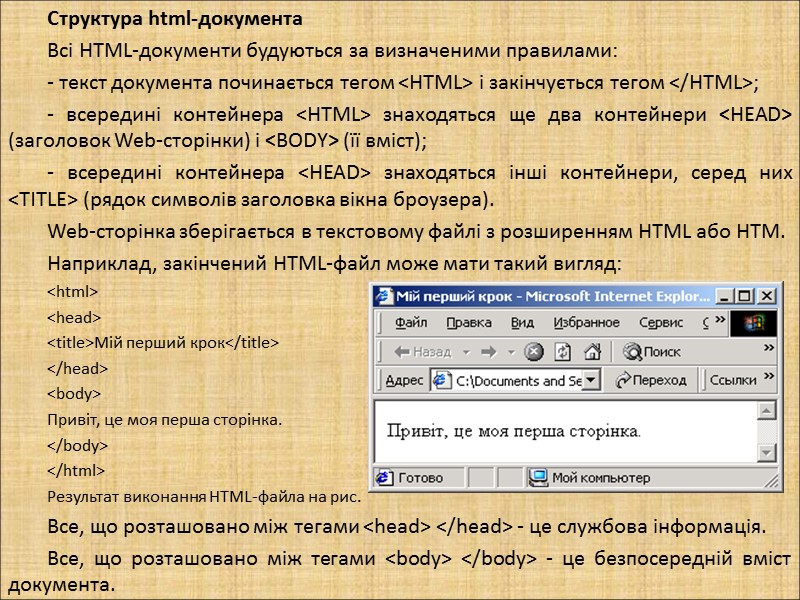800x600 pixels.
Task: Open the Избранное menu
Action: (585, 322)
